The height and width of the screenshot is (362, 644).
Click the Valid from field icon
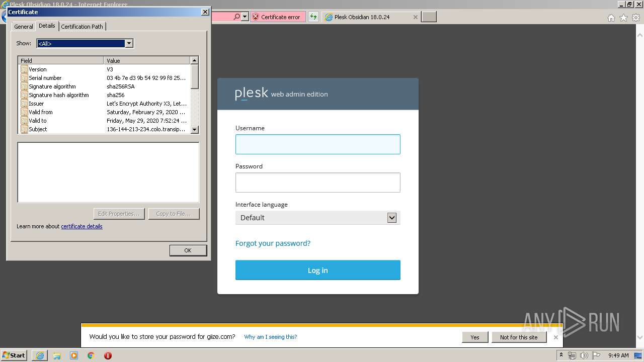tap(24, 112)
